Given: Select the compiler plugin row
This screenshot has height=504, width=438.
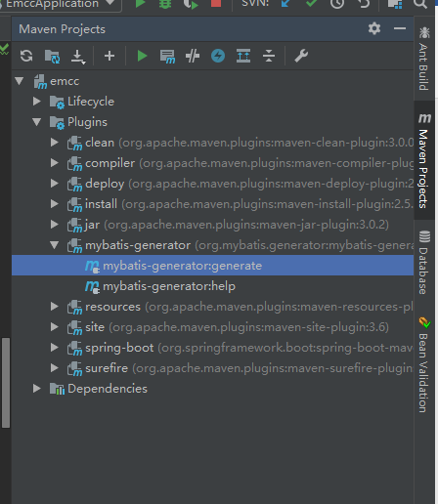Looking at the screenshot, I should (212, 163).
